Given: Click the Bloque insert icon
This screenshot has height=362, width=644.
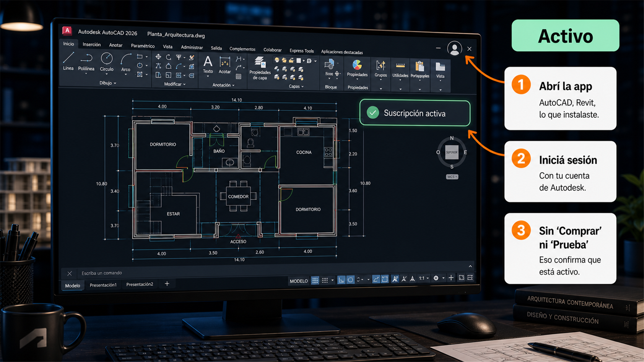Looking at the screenshot, I should click(329, 64).
